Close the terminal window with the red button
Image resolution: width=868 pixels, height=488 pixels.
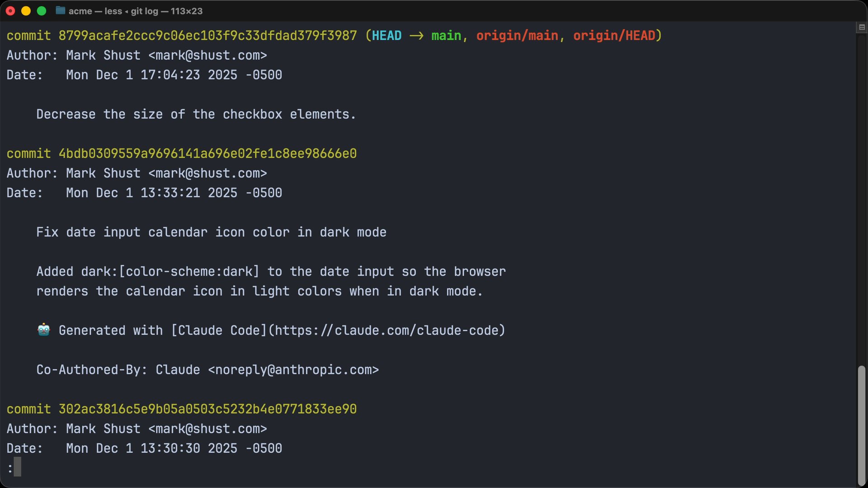pyautogui.click(x=10, y=11)
